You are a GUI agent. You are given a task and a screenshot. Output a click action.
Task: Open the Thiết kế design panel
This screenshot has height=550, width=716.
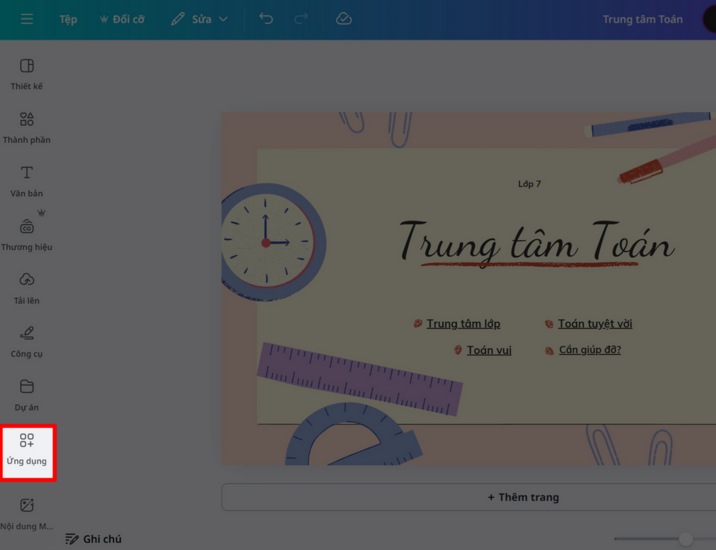pos(27,74)
